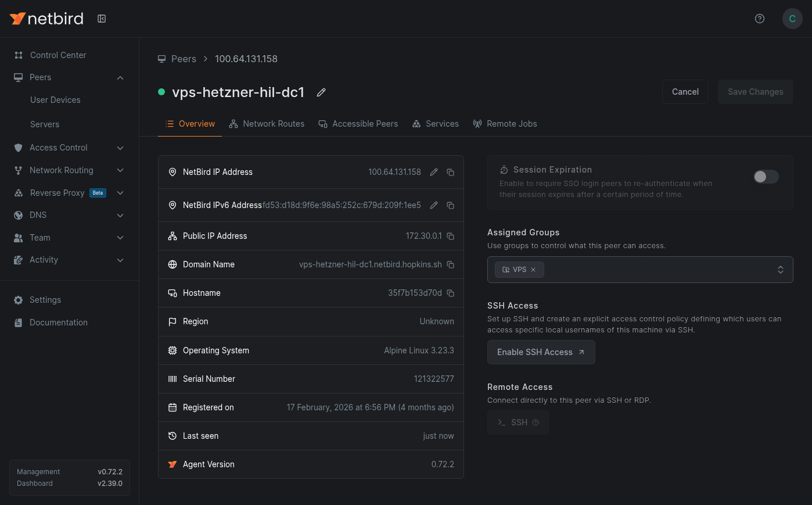Image resolution: width=812 pixels, height=505 pixels.
Task: Click the SSH remote access button
Action: tap(518, 422)
